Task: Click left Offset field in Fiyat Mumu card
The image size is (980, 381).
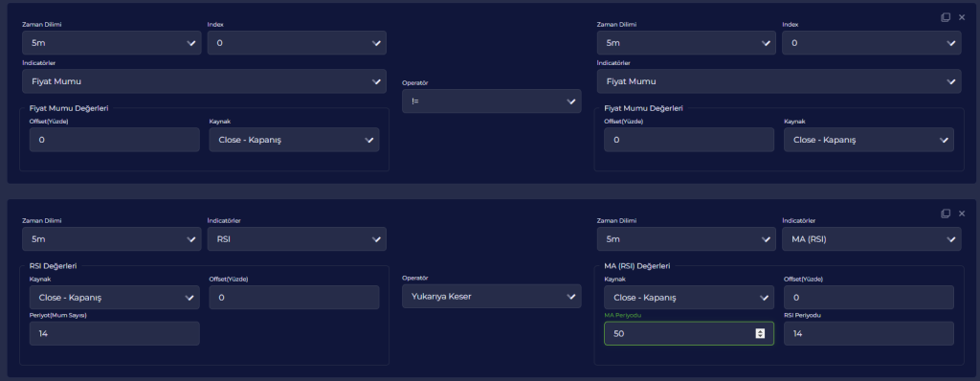Action: [115, 140]
